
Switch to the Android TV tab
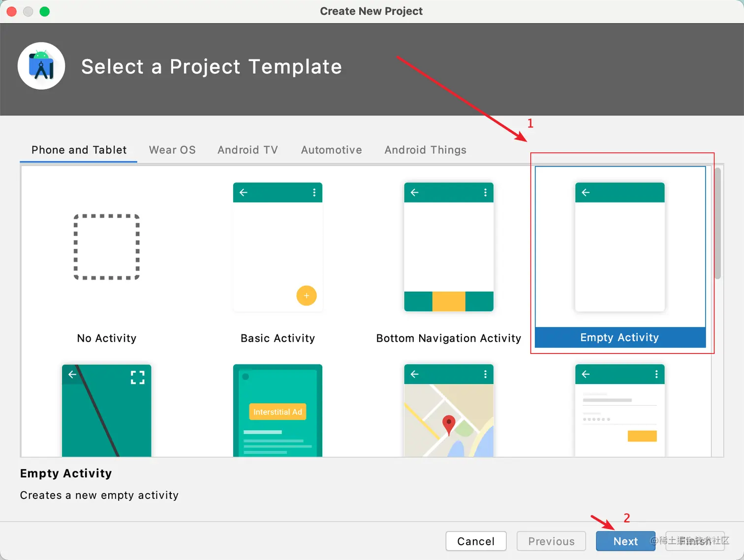pos(248,150)
